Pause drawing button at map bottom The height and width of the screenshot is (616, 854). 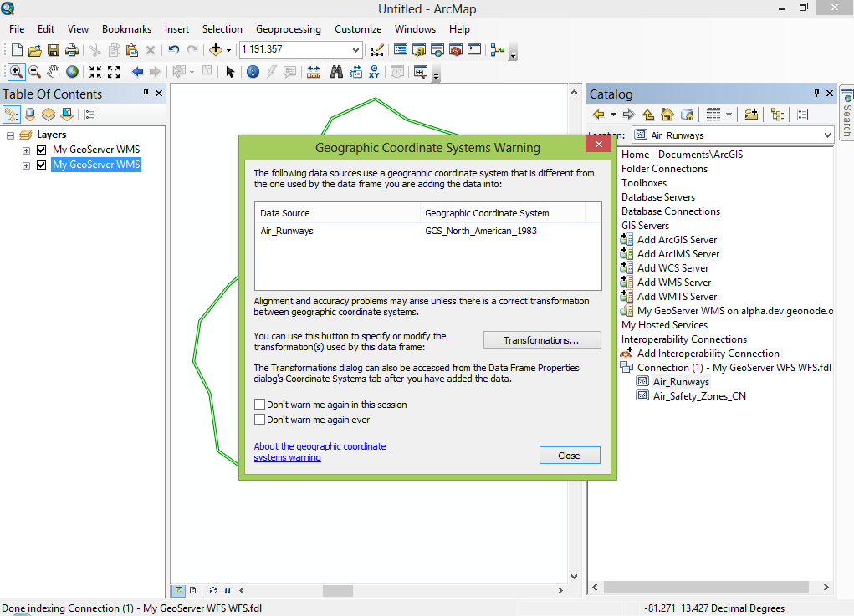[x=228, y=590]
